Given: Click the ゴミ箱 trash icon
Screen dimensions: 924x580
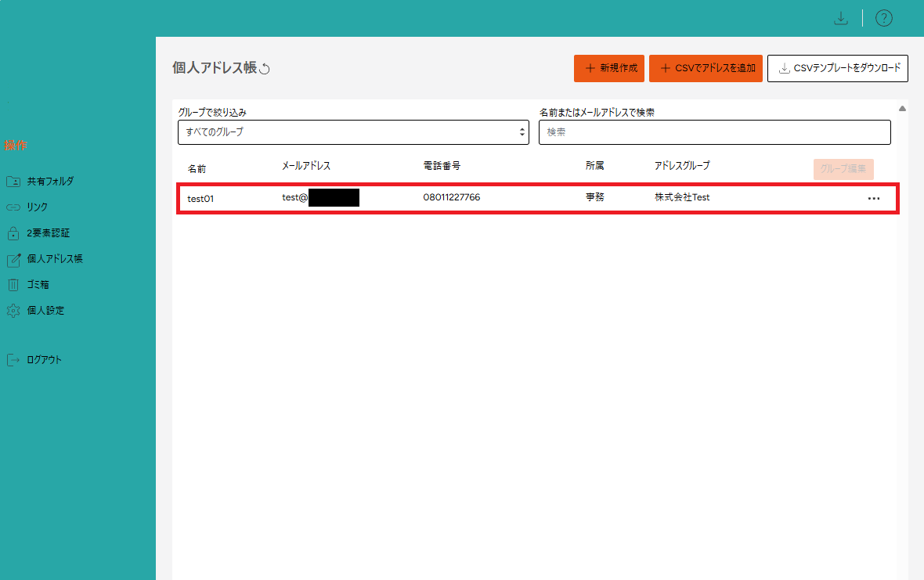Looking at the screenshot, I should (x=13, y=285).
